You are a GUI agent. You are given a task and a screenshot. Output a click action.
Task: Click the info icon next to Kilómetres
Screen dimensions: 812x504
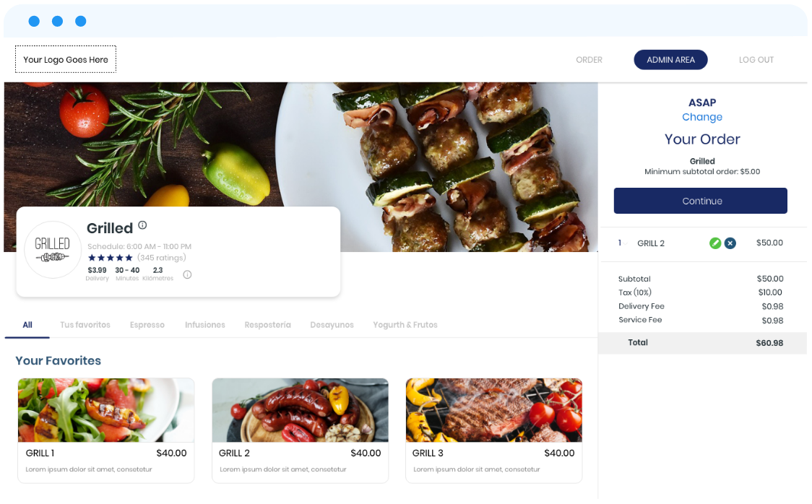[x=187, y=275]
